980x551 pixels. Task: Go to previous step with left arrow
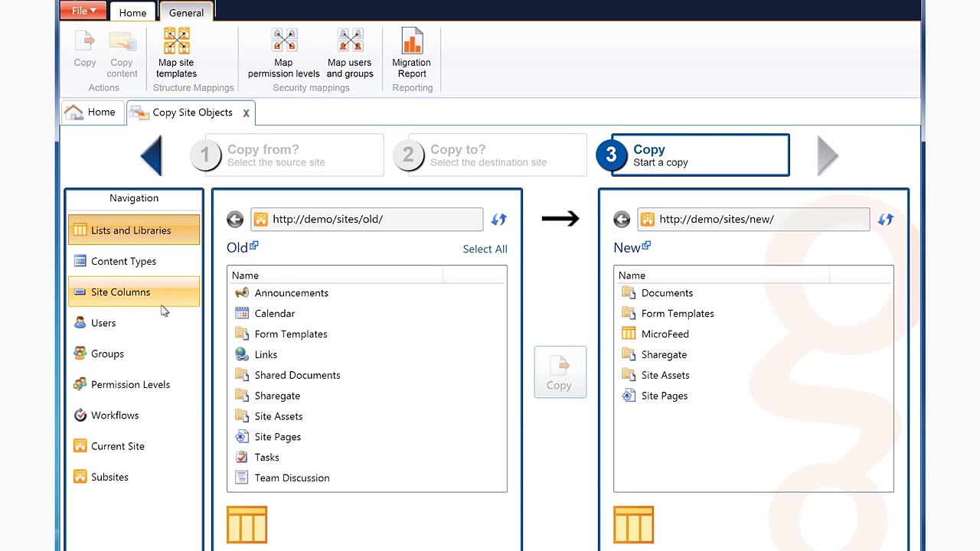click(152, 155)
